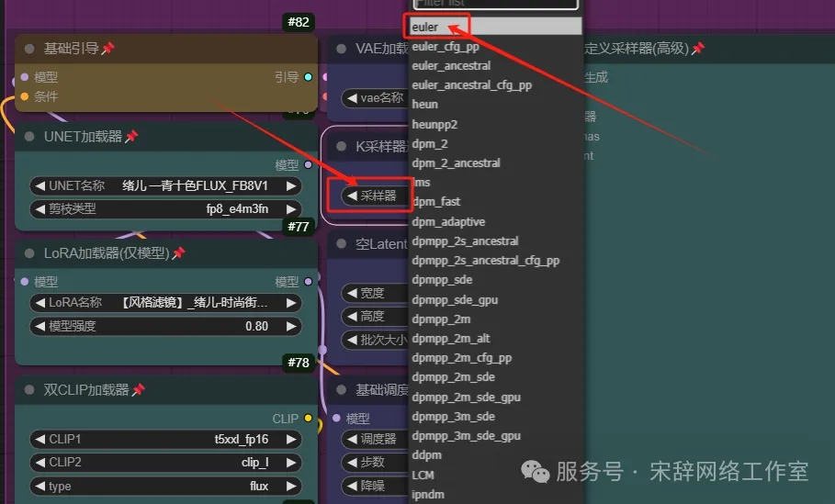Next CLIP1 model right arrow
The height and width of the screenshot is (504, 835).
(x=291, y=440)
